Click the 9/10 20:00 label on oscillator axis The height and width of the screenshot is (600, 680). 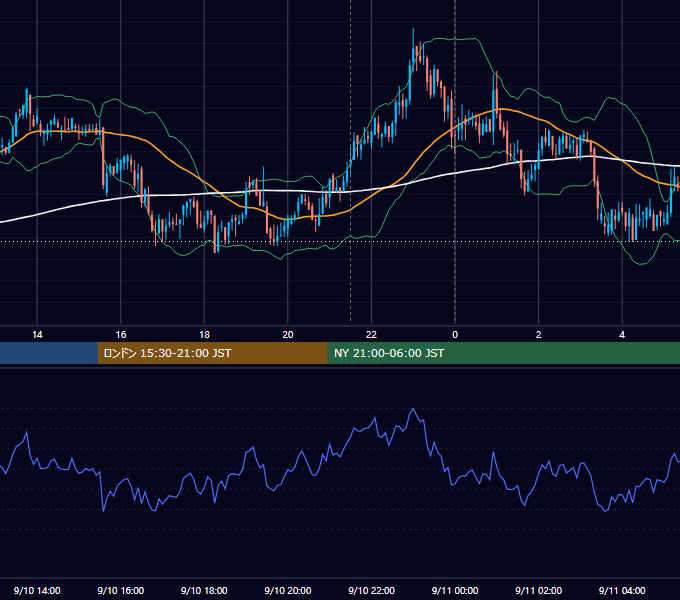pyautogui.click(x=288, y=590)
